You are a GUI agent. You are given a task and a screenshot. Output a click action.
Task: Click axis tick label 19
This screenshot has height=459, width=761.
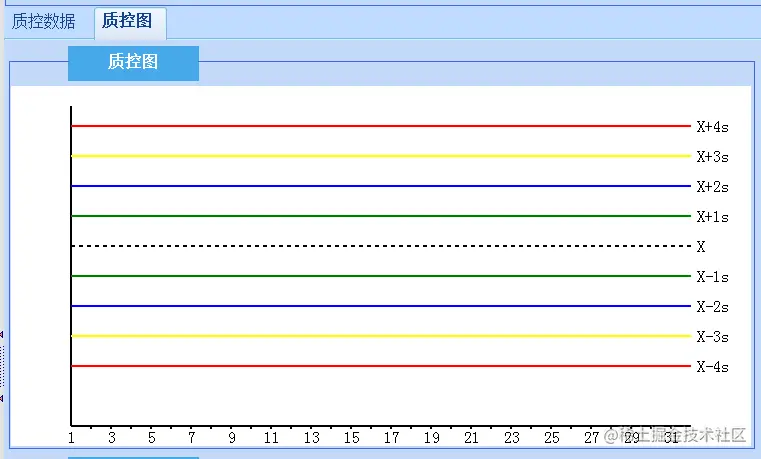click(431, 438)
